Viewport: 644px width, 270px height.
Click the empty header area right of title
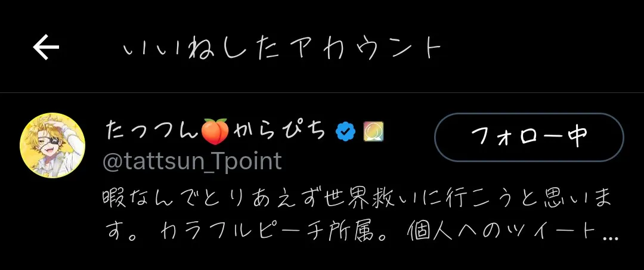(542, 47)
